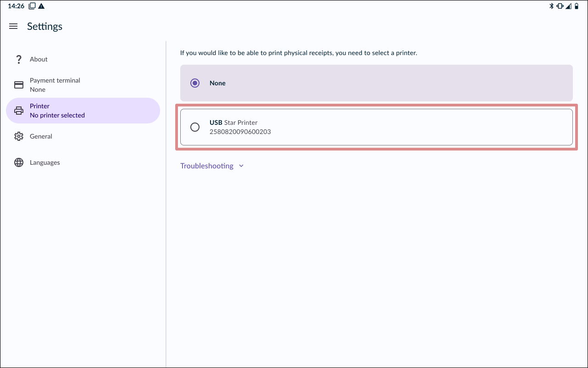Image resolution: width=588 pixels, height=368 pixels.
Task: Tap the Bluetooth status icon
Action: click(552, 6)
